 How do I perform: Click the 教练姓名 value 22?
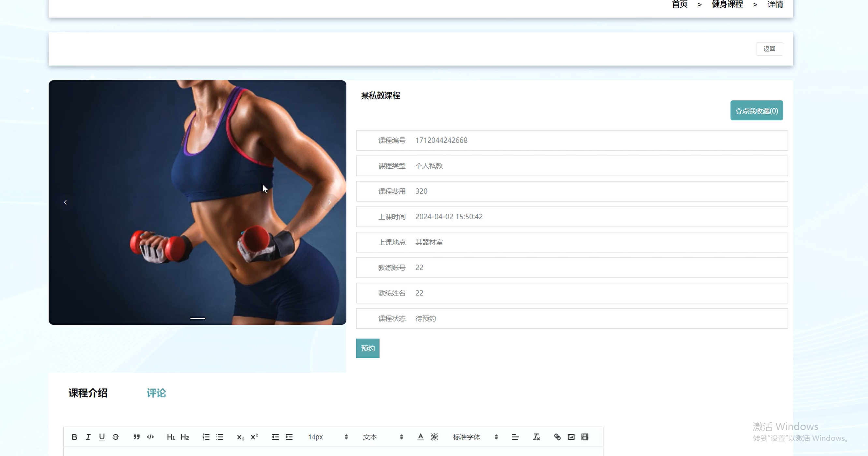tap(419, 293)
